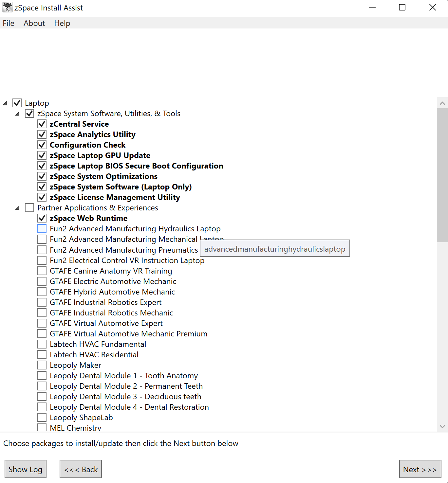This screenshot has width=448, height=483.
Task: Check the Partner Applications & Experiences checkbox
Action: [29, 207]
